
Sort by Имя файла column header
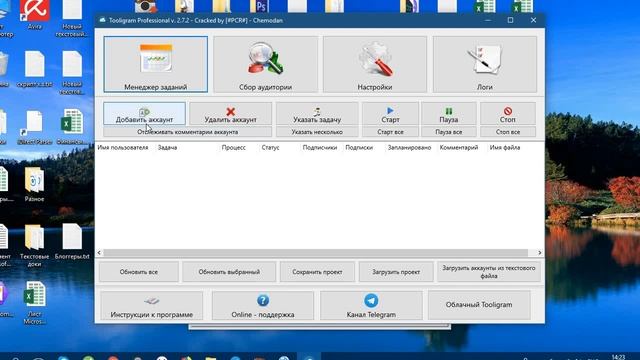(505, 147)
